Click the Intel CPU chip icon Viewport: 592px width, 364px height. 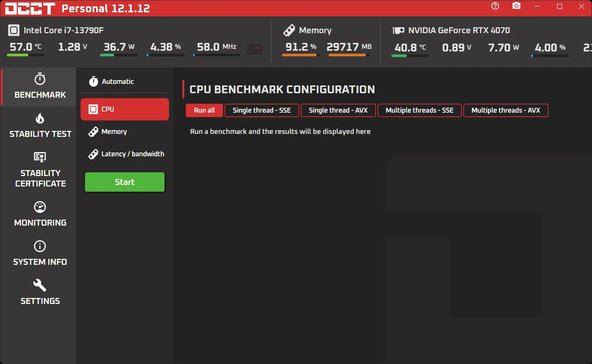tap(14, 30)
